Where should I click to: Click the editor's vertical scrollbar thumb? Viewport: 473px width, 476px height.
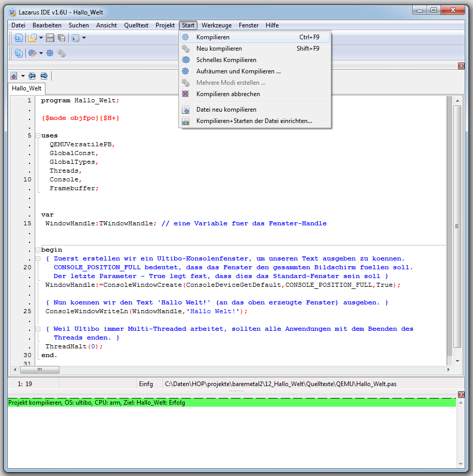[457, 226]
